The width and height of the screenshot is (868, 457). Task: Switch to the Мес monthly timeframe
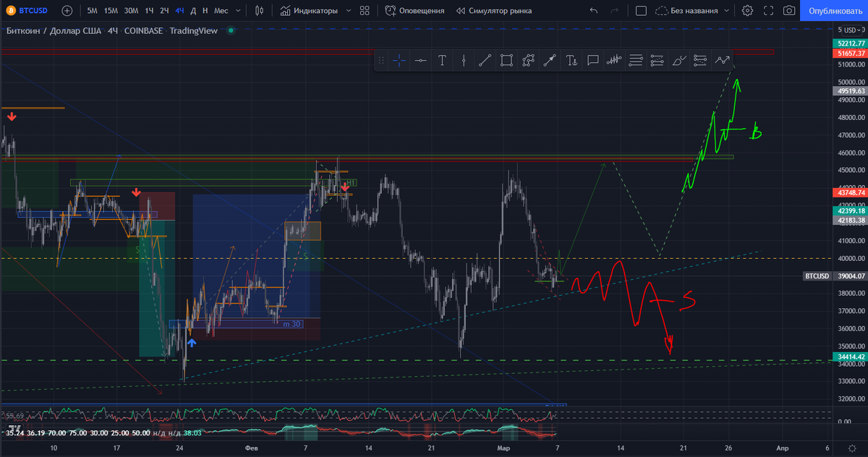click(x=221, y=11)
